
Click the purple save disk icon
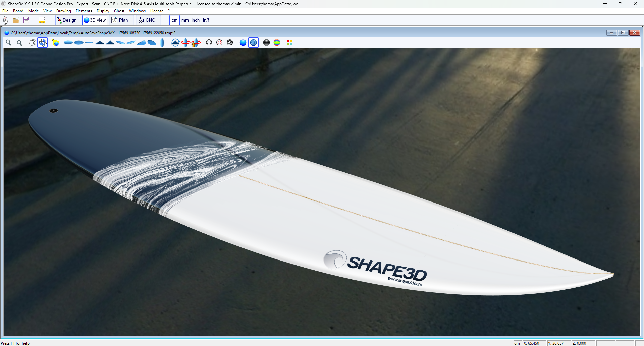pyautogui.click(x=26, y=20)
